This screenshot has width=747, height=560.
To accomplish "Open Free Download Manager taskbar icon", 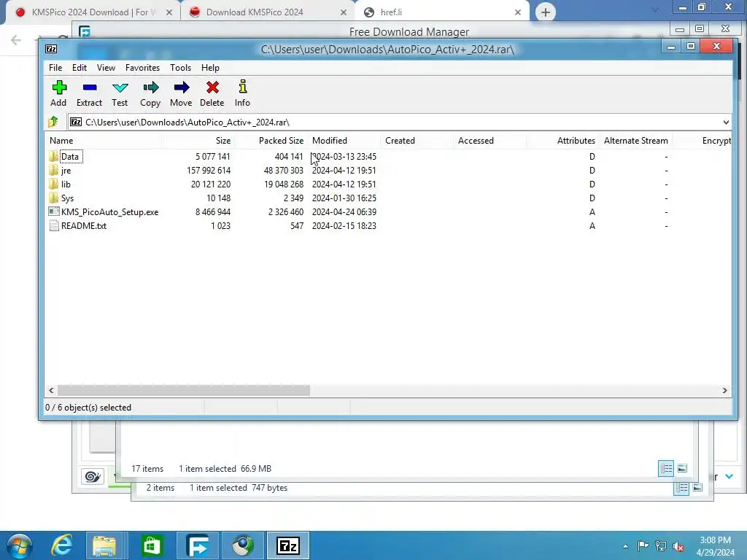I will [198, 545].
